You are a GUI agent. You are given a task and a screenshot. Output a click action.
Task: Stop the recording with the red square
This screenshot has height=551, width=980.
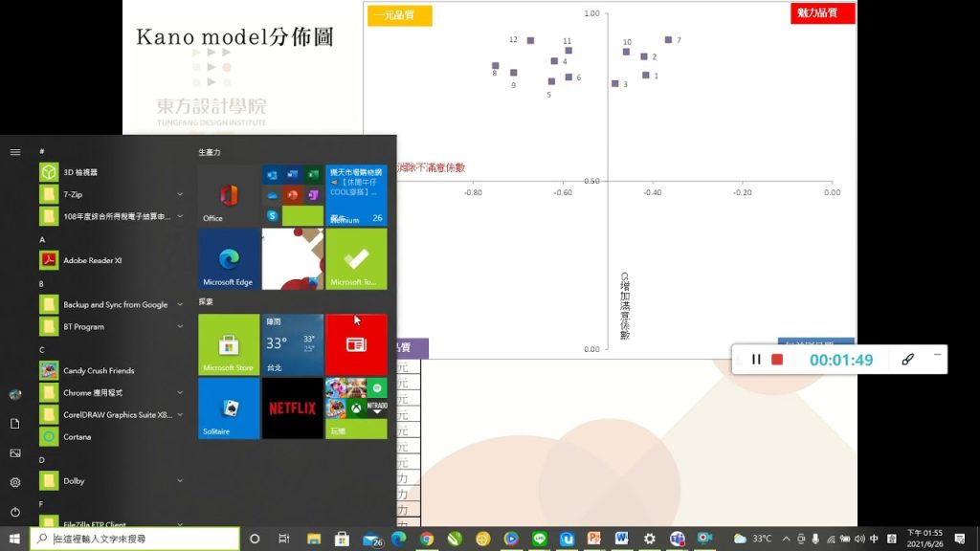777,360
